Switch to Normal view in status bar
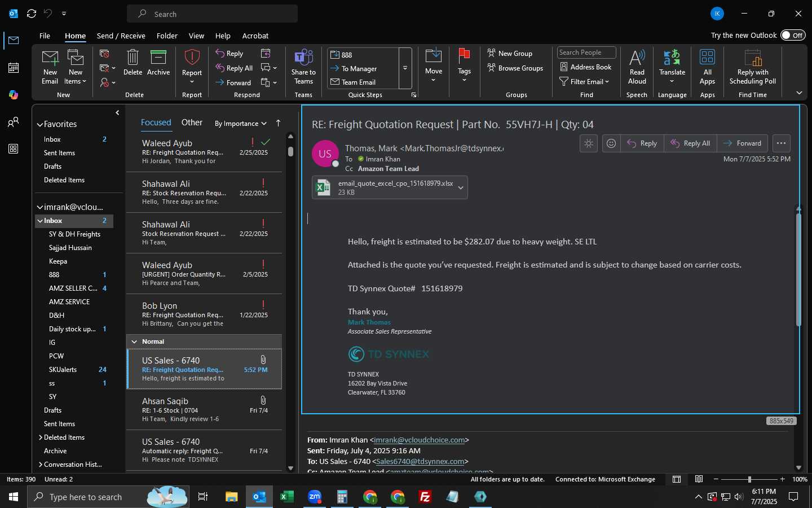Viewport: 812px width, 508px height. 677,479
